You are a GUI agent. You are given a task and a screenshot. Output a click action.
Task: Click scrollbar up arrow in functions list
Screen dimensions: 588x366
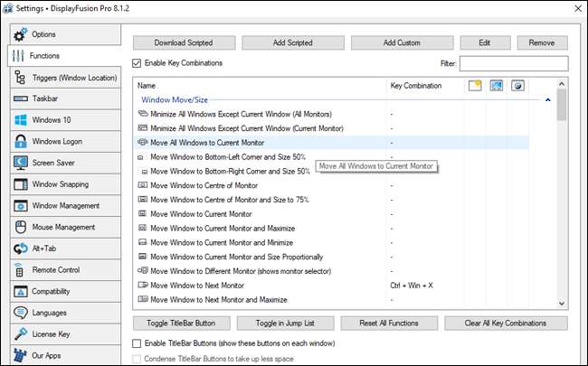[x=562, y=83]
